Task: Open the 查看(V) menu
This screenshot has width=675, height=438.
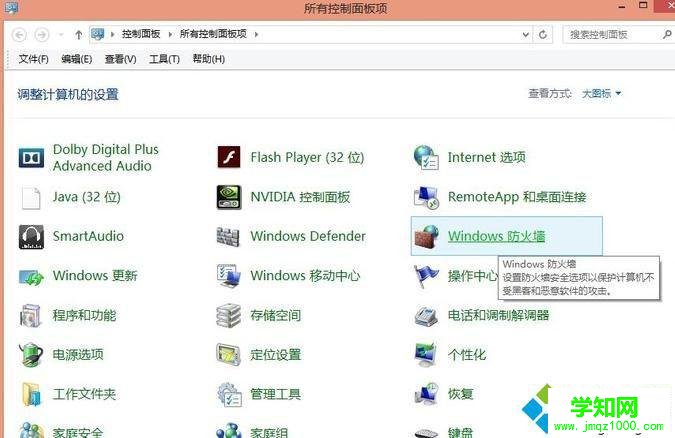Action: pyautogui.click(x=121, y=59)
